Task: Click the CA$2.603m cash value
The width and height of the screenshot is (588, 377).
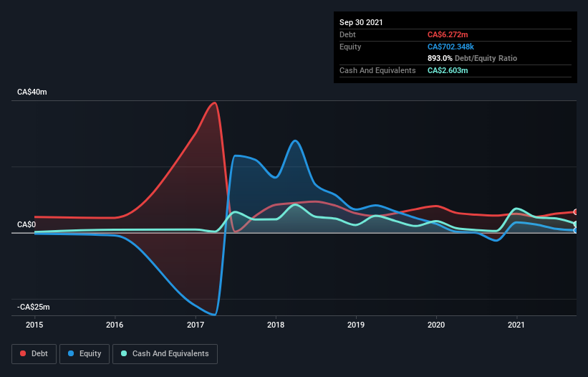Action: coord(448,70)
